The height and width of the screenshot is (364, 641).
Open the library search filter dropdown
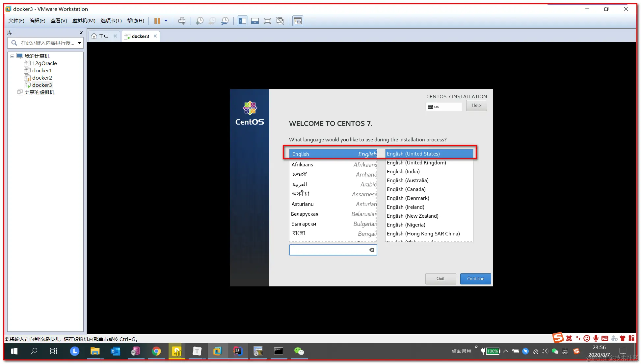click(x=79, y=43)
